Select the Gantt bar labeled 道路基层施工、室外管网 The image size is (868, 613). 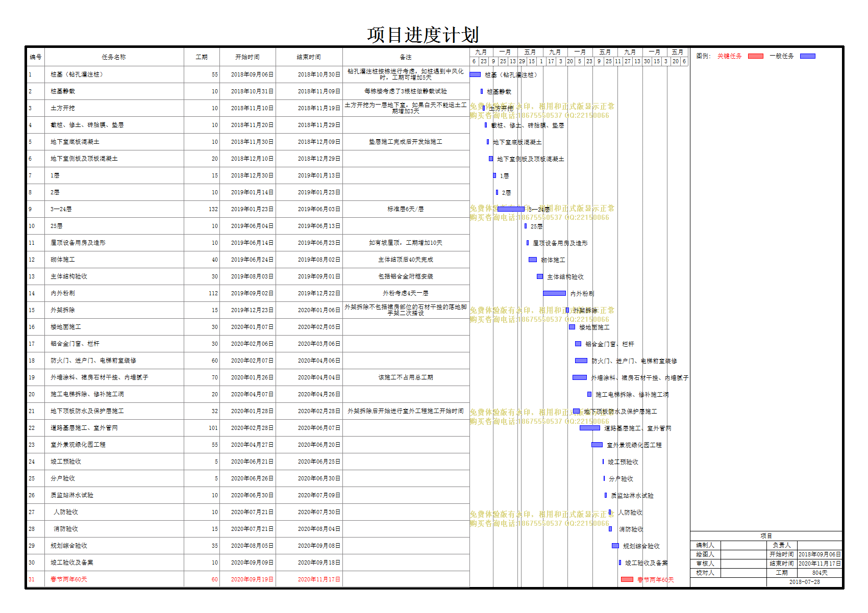pos(590,428)
